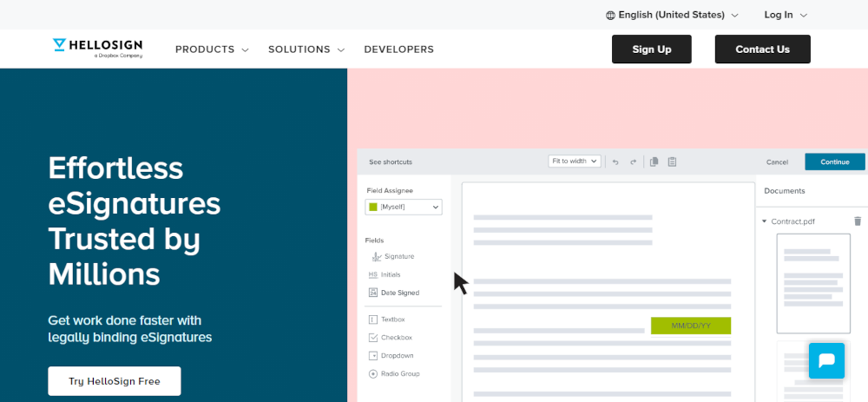The height and width of the screenshot is (402, 868).
Task: Select the Dropdown field icon
Action: point(373,355)
